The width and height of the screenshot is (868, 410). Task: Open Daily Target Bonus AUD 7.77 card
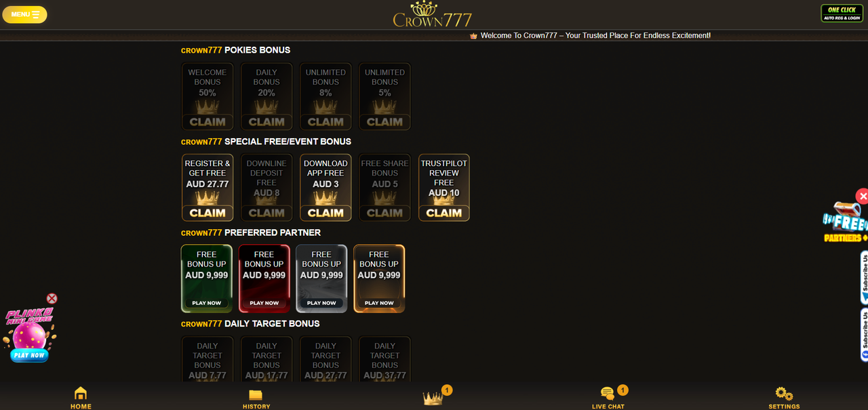point(208,359)
